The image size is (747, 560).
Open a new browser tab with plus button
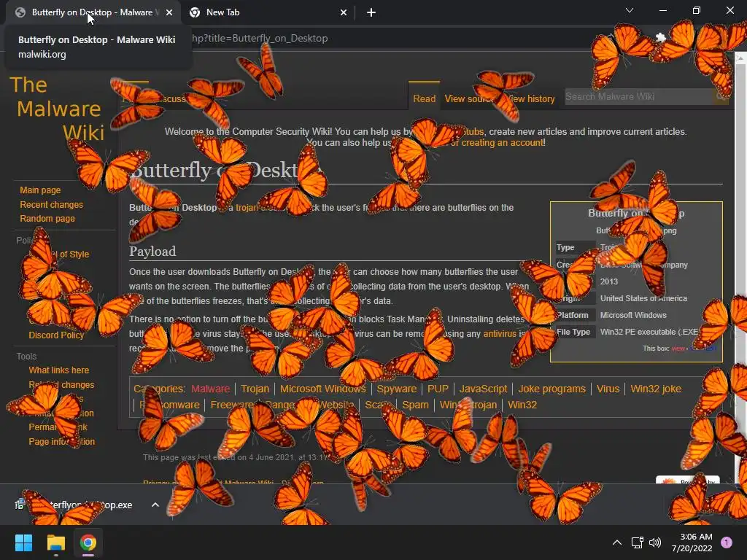[x=371, y=12]
